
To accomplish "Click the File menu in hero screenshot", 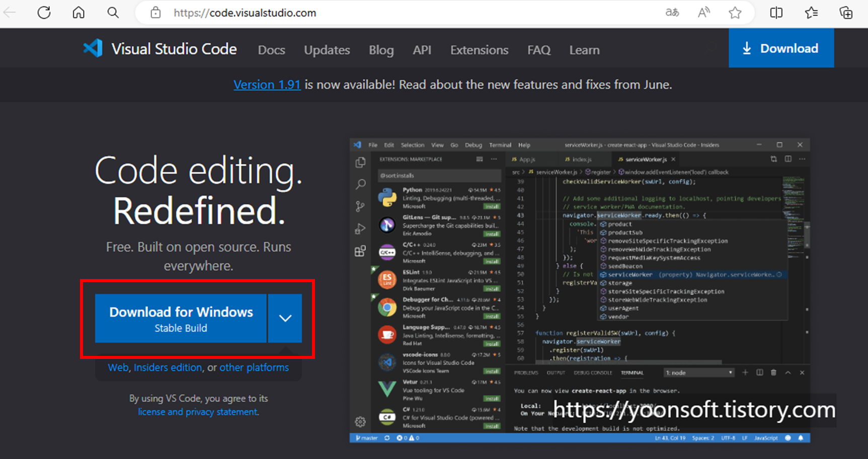I will (x=373, y=145).
